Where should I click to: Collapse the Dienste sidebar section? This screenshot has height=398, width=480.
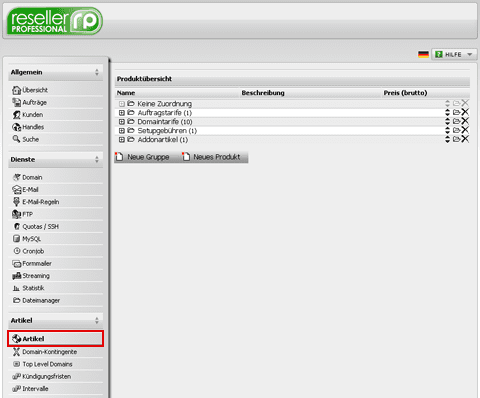tap(97, 159)
